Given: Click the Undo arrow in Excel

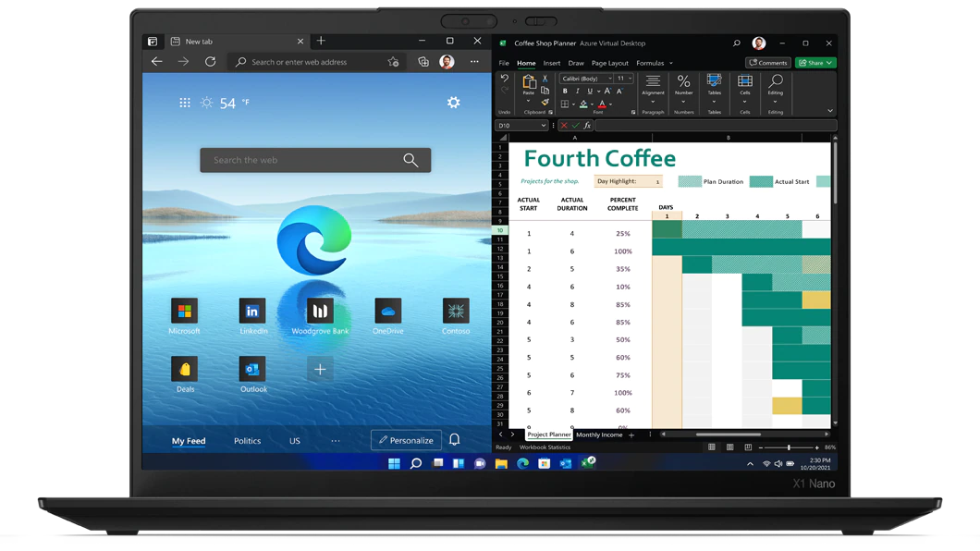Looking at the screenshot, I should pos(505,80).
